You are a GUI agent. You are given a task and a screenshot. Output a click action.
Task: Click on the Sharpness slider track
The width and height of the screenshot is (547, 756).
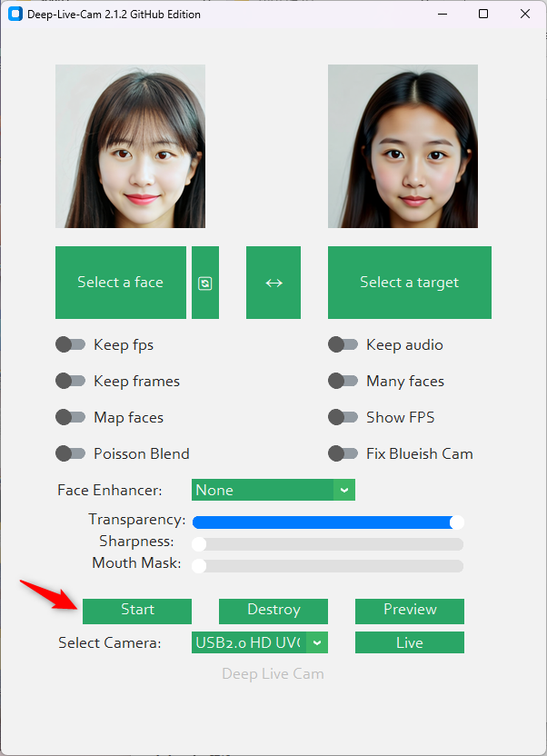328,544
